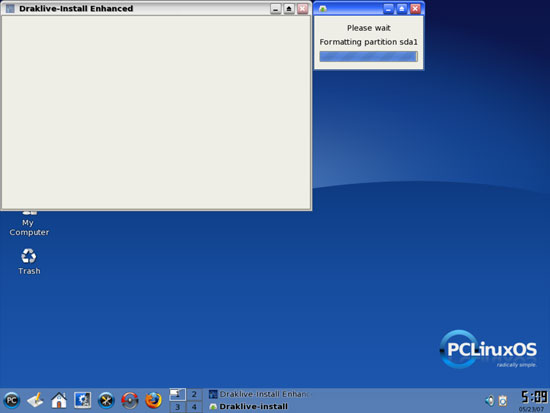Maximize the Draklive-Install Enhanced window
Image resolution: width=550 pixels, height=413 pixels.
click(x=289, y=9)
